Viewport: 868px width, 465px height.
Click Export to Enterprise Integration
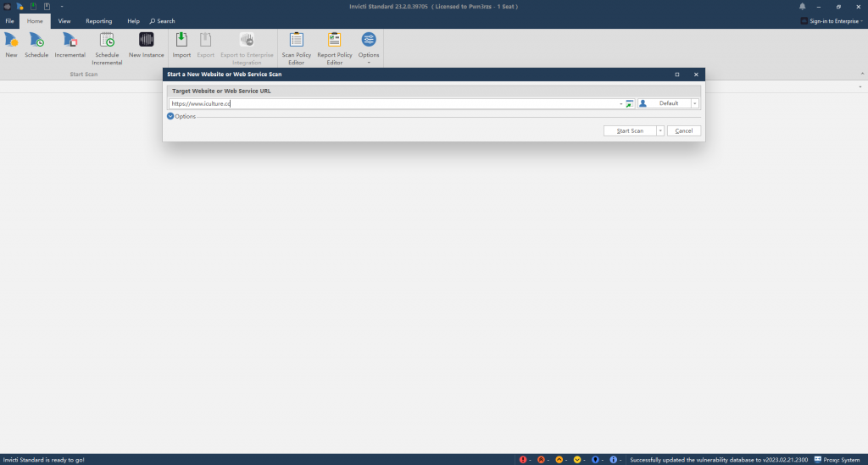(x=247, y=48)
